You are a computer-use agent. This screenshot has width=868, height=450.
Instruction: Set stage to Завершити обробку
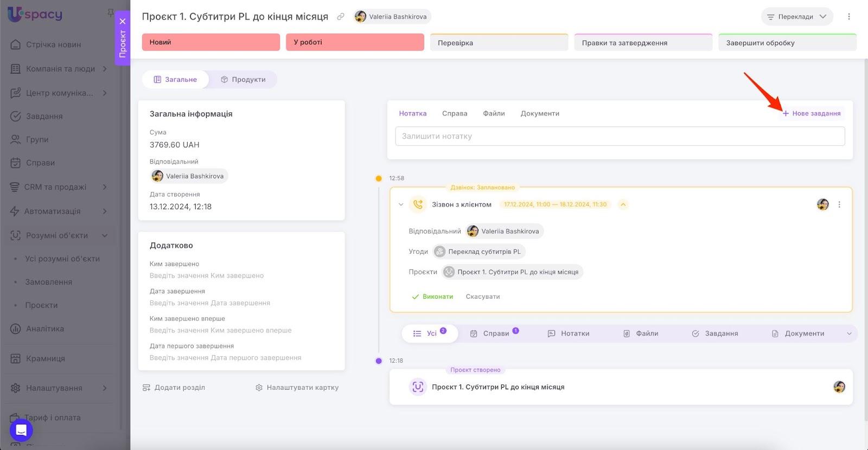(787, 42)
